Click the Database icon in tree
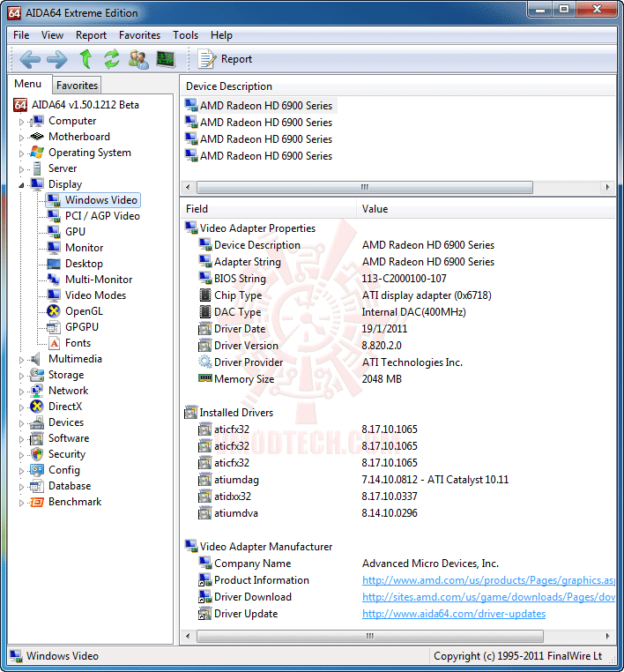Viewport: 624px width, 672px height. [x=37, y=486]
